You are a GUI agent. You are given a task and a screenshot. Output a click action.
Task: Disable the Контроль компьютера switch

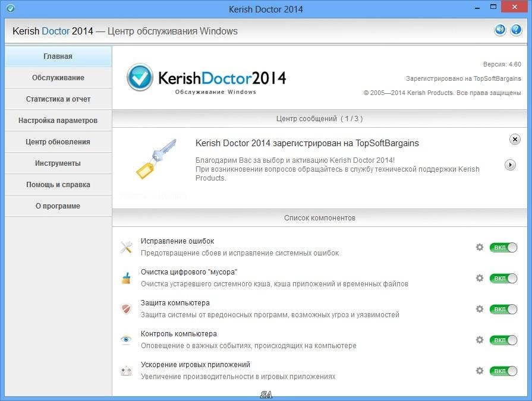coord(503,340)
